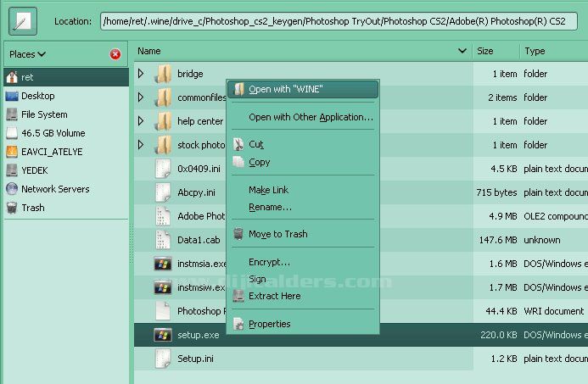The height and width of the screenshot is (384, 588).
Task: Click the Name column sort arrow
Action: [x=462, y=51]
